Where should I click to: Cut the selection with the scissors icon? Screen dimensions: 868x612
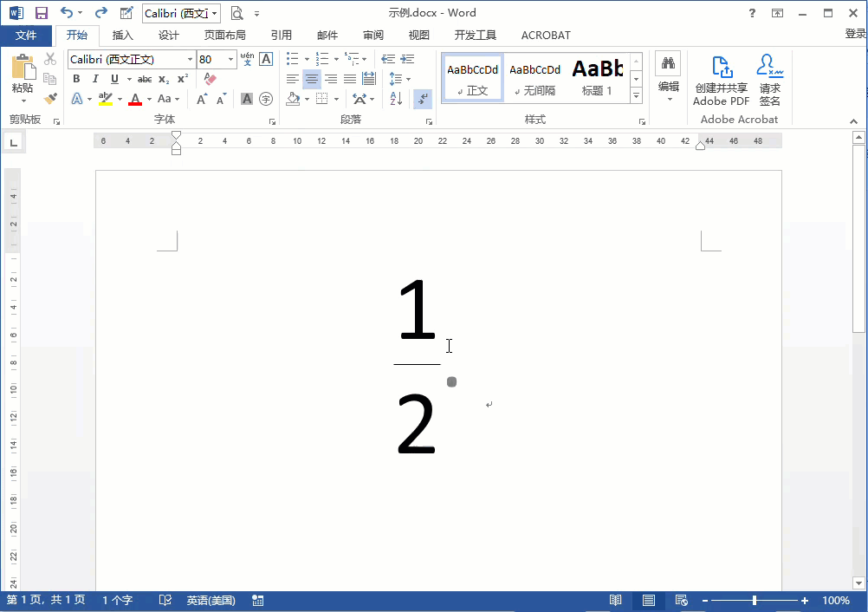pos(50,59)
